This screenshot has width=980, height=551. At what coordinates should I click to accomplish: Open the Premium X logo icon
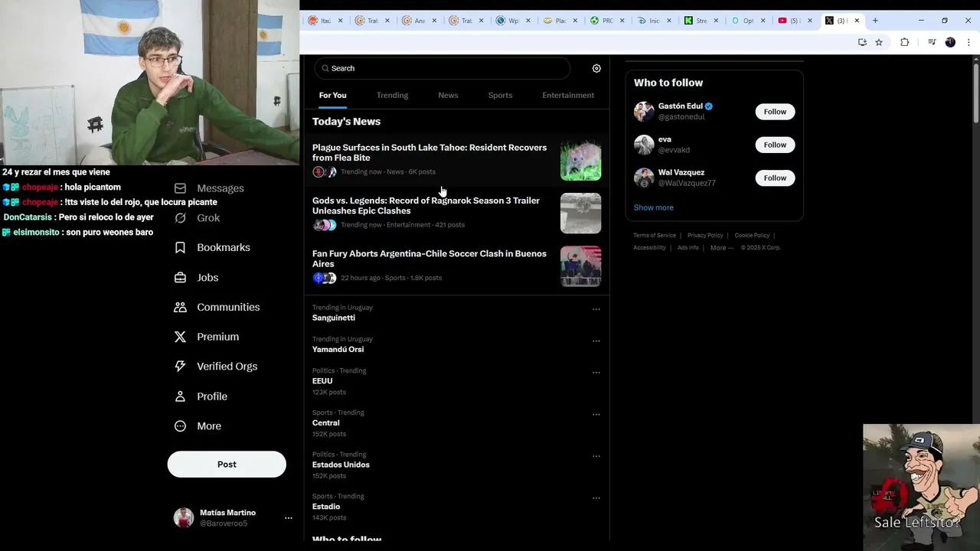coord(180,337)
